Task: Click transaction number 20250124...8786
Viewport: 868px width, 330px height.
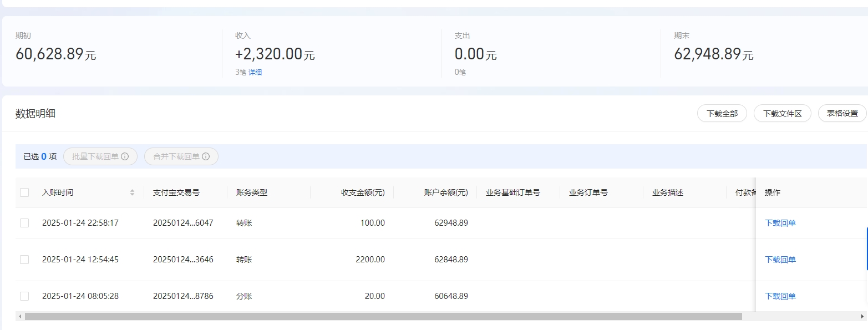Action: pyautogui.click(x=183, y=296)
